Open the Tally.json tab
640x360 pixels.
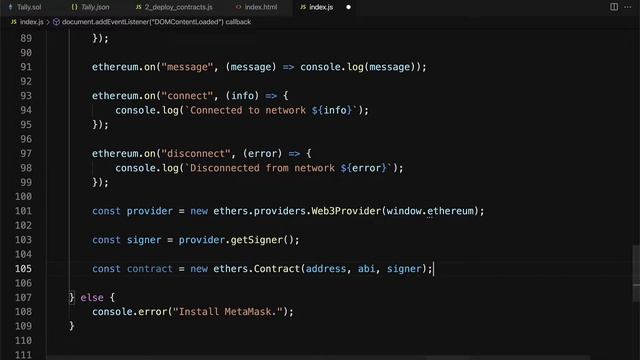pyautogui.click(x=95, y=7)
